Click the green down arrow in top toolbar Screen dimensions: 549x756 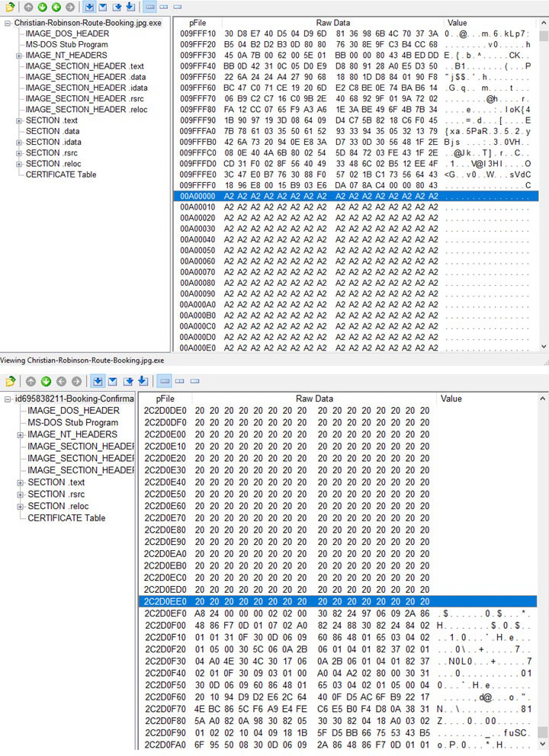[x=43, y=7]
